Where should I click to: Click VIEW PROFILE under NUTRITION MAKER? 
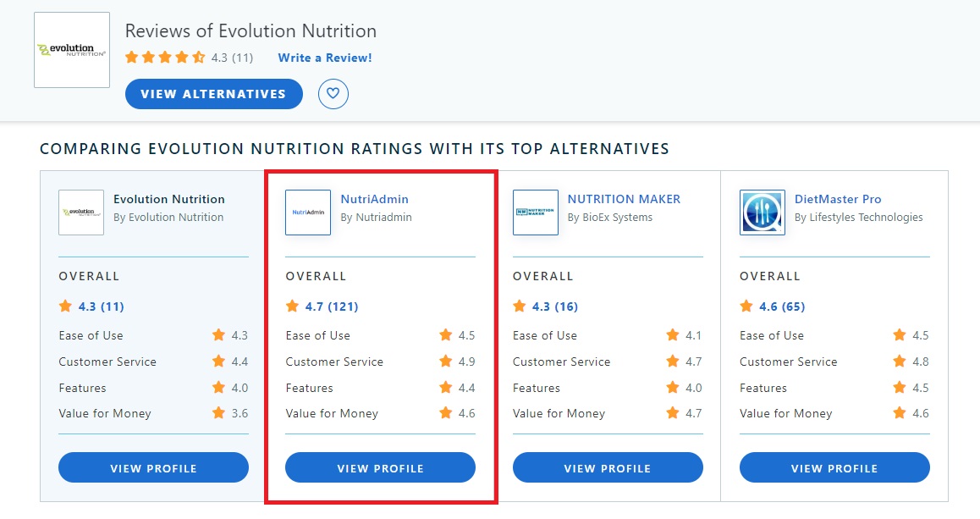coord(607,467)
